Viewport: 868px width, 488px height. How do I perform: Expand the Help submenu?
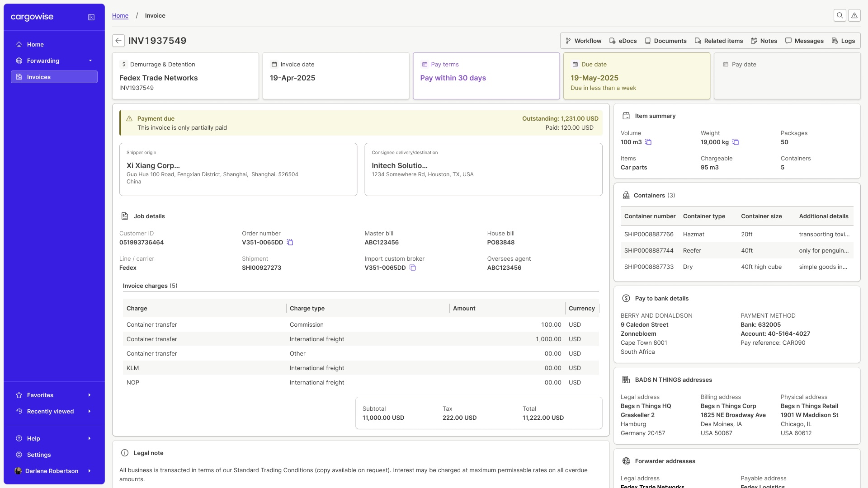point(90,438)
